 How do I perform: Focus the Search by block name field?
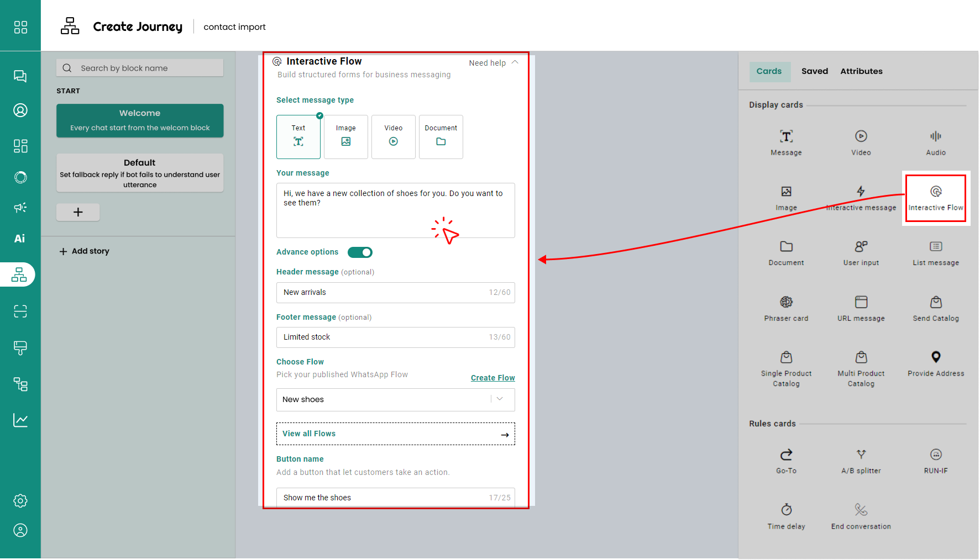coord(140,68)
